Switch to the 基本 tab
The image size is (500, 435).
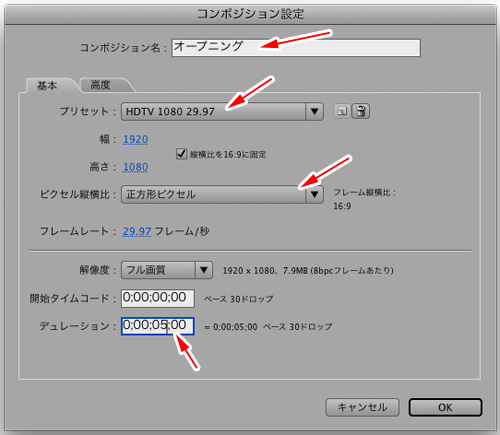(x=47, y=86)
